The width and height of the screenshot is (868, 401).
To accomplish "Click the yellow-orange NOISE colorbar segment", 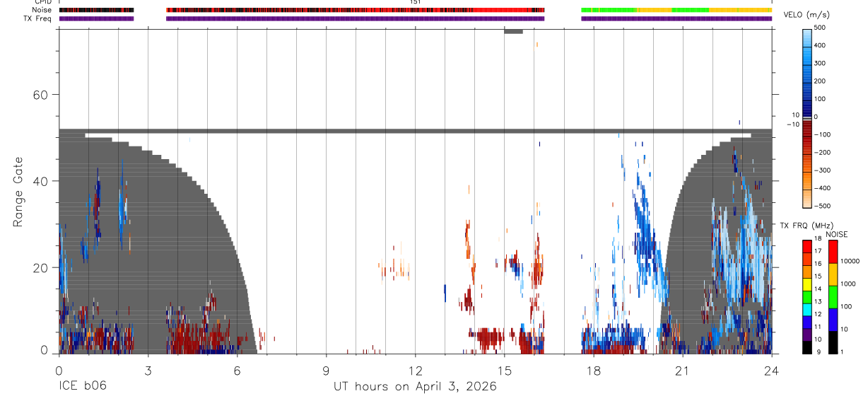I will coord(833,274).
